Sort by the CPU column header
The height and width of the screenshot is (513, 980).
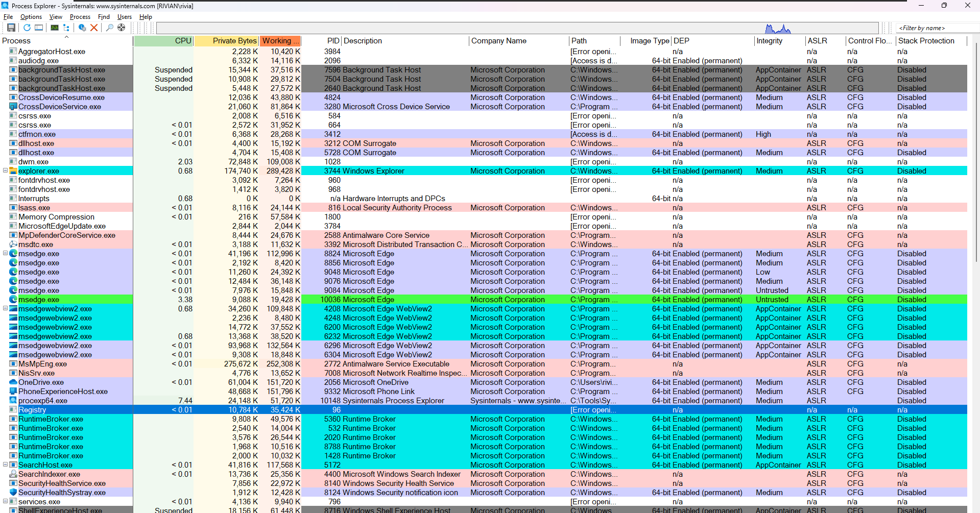point(163,41)
